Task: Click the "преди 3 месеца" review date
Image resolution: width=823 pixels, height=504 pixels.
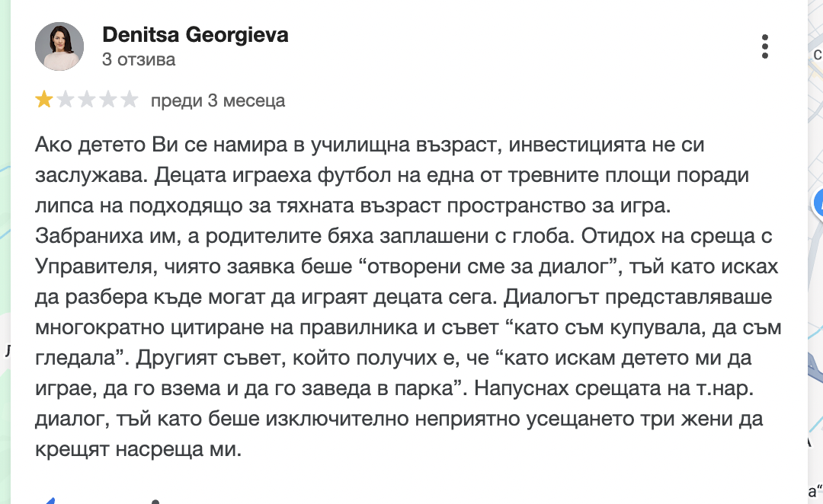Action: click(x=218, y=100)
